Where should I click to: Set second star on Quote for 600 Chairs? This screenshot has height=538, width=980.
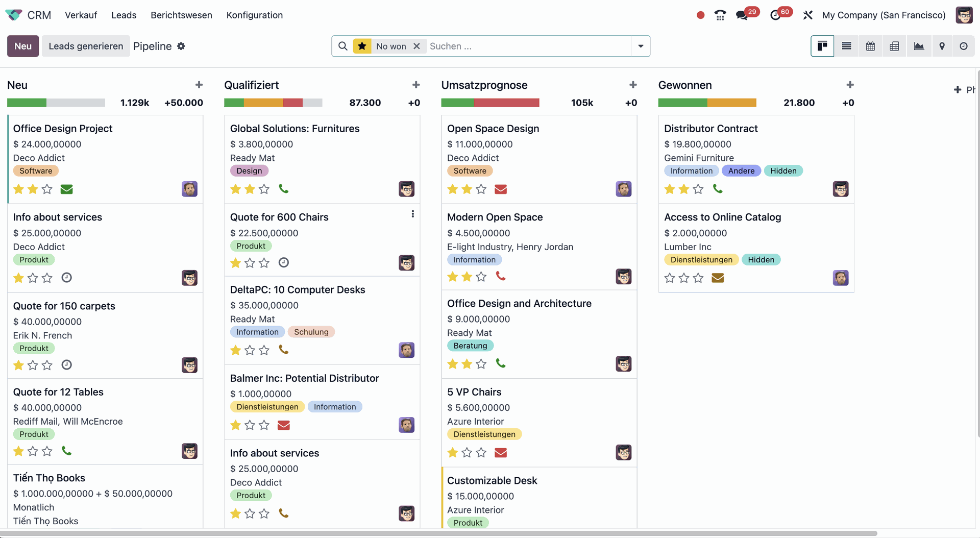250,263
